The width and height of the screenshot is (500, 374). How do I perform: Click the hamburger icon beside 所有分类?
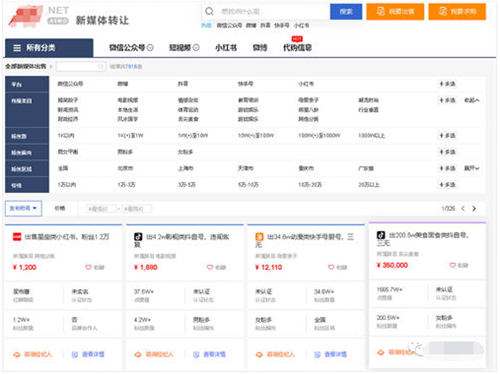click(x=17, y=48)
